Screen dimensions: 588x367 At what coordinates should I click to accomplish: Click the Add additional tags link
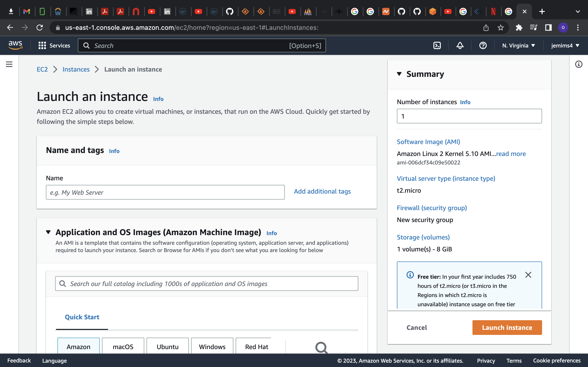click(x=322, y=192)
